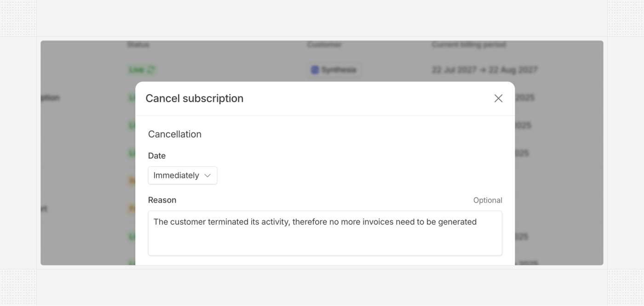Screen dimensions: 644x306
Task: Open the Immediately date dropdown
Action: (x=183, y=176)
